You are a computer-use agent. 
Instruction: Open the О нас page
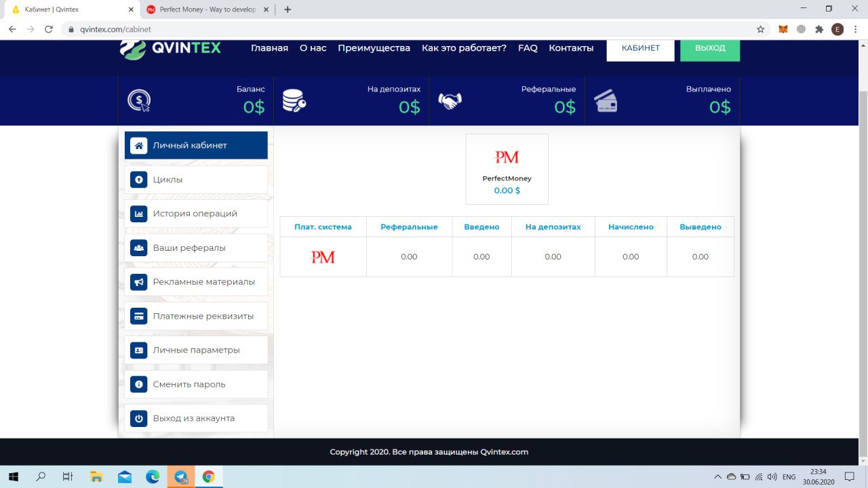313,48
